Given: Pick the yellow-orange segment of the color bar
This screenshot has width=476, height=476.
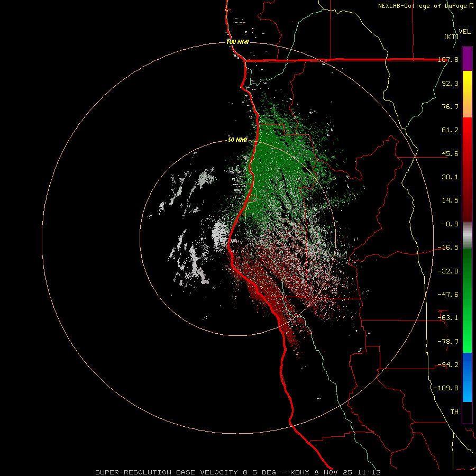Looking at the screenshot, I should tap(467, 94).
